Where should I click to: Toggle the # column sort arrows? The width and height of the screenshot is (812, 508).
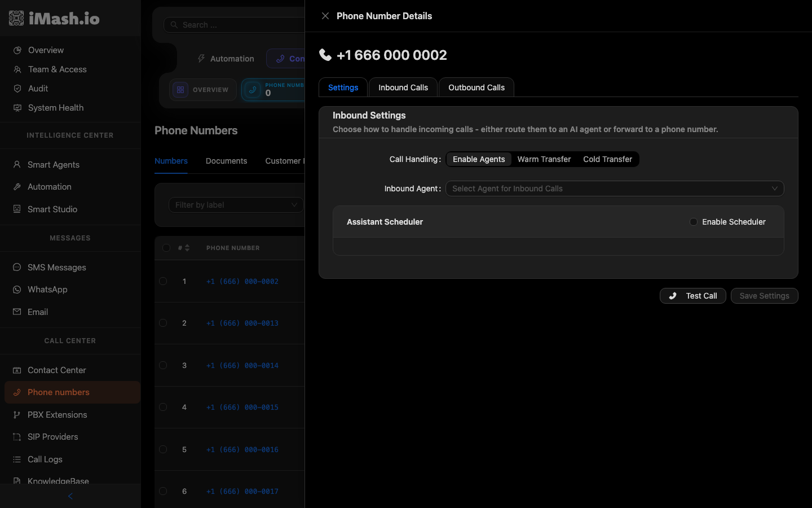pos(187,248)
